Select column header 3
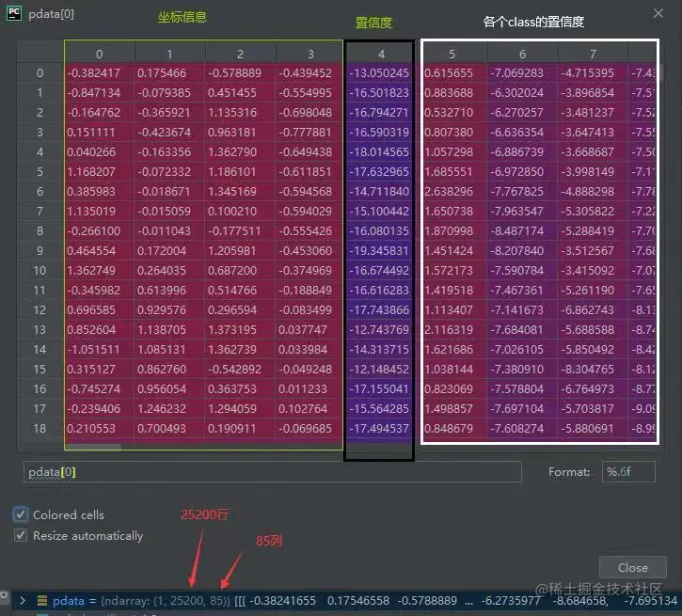Viewport: 682px width, 616px height. click(310, 54)
